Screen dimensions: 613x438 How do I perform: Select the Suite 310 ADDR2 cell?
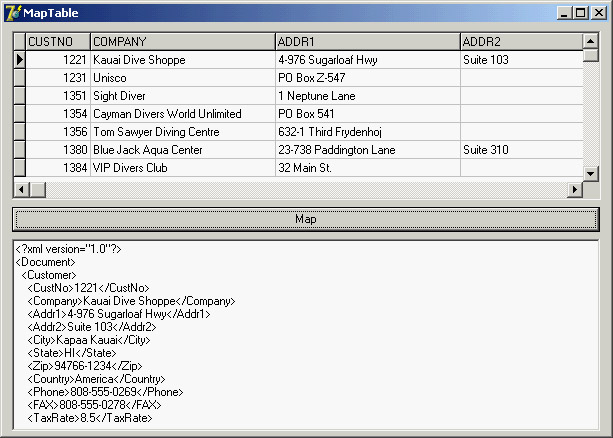coord(520,150)
